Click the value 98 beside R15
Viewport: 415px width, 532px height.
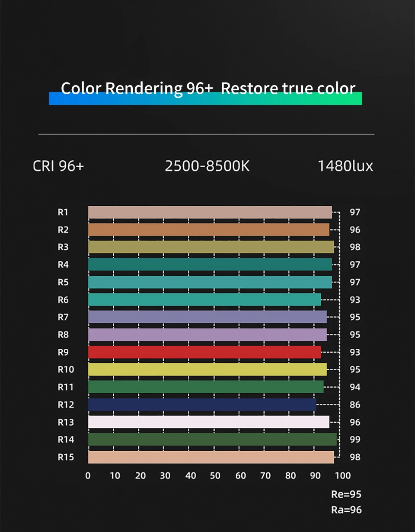coord(355,457)
